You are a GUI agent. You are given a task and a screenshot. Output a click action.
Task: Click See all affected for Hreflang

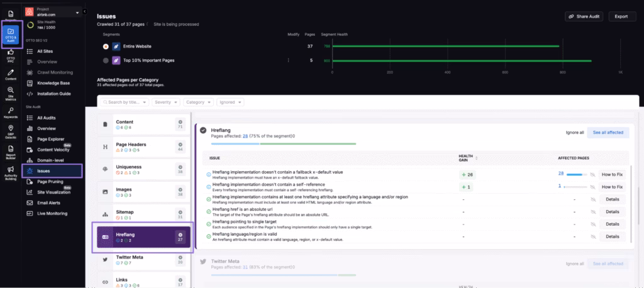[x=608, y=133]
